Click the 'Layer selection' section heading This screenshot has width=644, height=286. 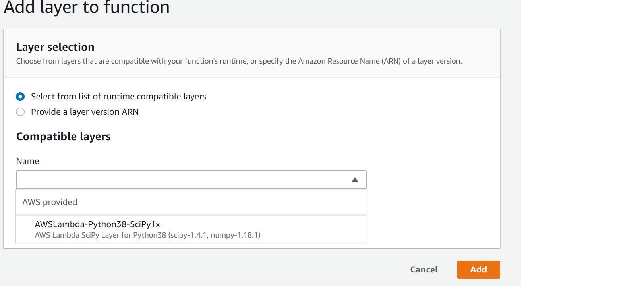[x=55, y=47]
